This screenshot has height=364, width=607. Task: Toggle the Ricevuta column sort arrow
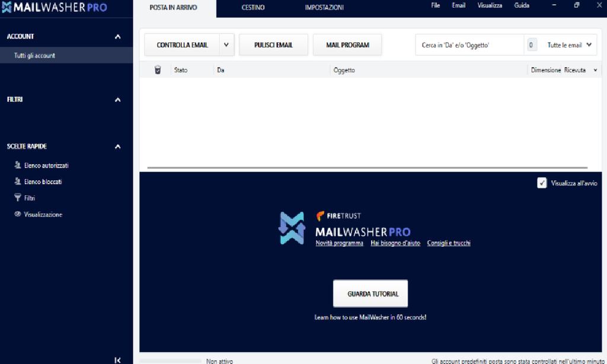coord(595,70)
